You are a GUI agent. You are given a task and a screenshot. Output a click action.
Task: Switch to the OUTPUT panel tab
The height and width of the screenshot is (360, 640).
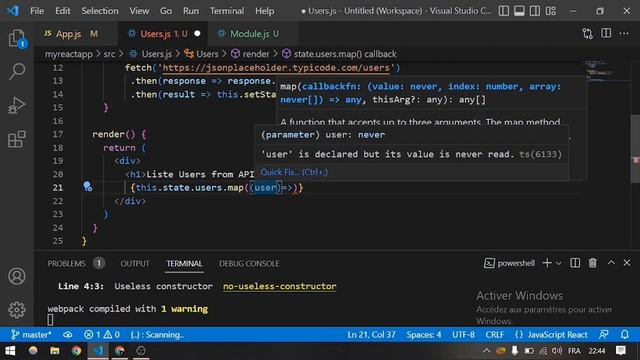tap(135, 263)
